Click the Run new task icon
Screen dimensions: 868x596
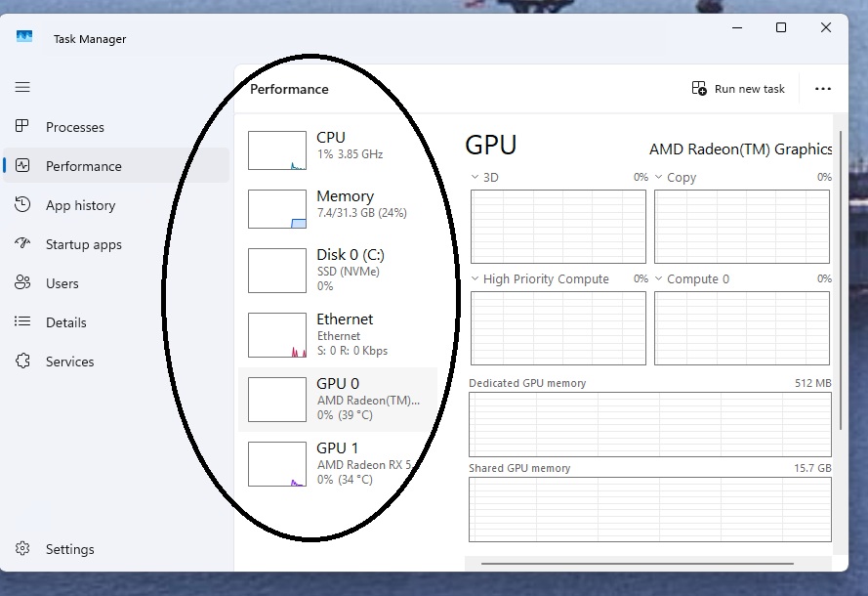(x=699, y=89)
